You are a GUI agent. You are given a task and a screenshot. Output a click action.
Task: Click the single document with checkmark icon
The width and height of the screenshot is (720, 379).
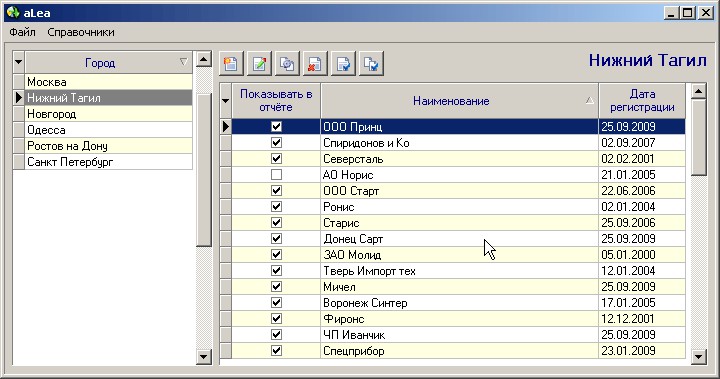343,63
